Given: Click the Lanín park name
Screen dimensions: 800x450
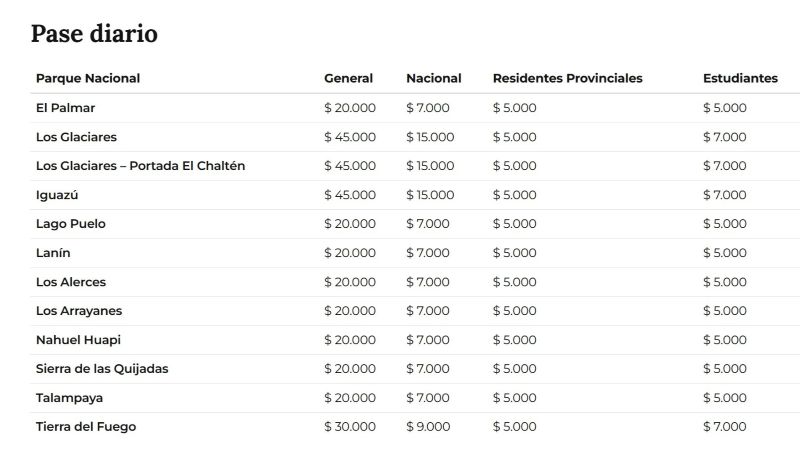Looking at the screenshot, I should 53,253.
